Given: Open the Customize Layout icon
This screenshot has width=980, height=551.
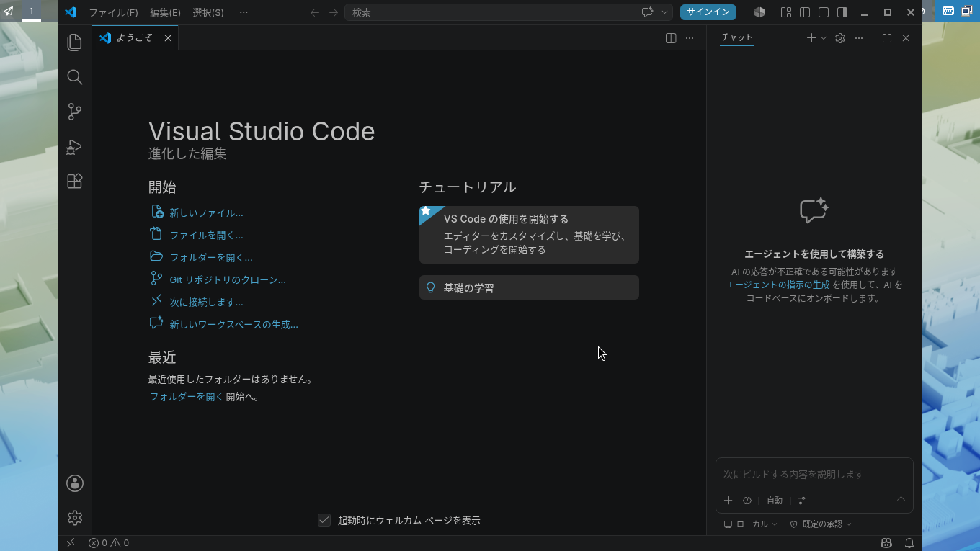Looking at the screenshot, I should [x=786, y=12].
